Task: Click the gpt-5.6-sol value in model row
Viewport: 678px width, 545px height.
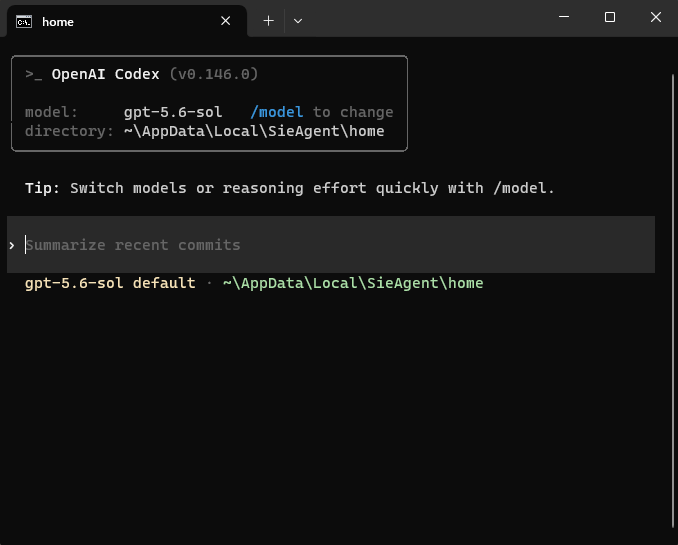Action: point(173,112)
